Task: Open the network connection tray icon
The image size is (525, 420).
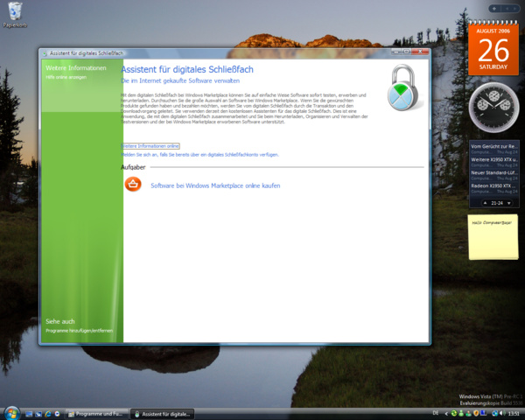Action: (x=494, y=414)
